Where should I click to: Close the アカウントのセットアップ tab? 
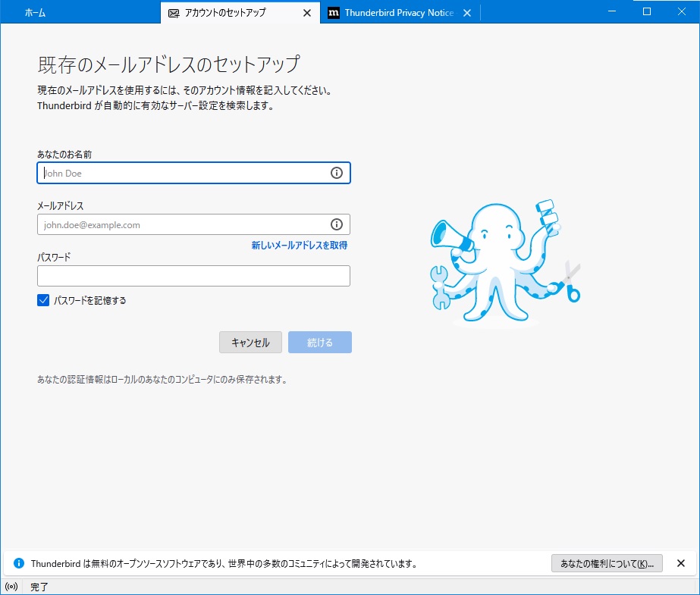coord(306,13)
